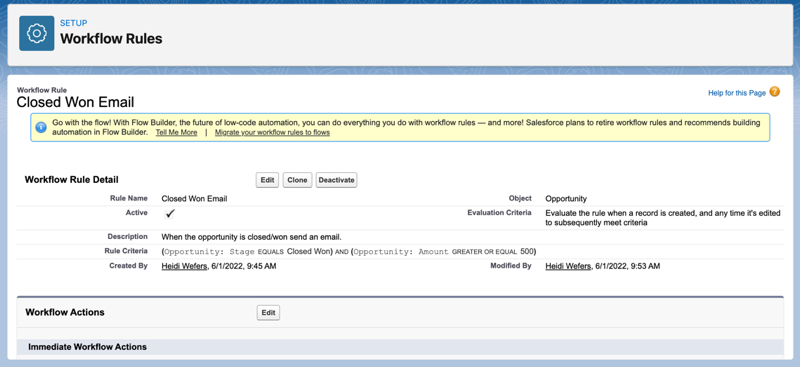Follow the Tell Me More link
Viewport: 800px width, 367px height.
coord(177,132)
